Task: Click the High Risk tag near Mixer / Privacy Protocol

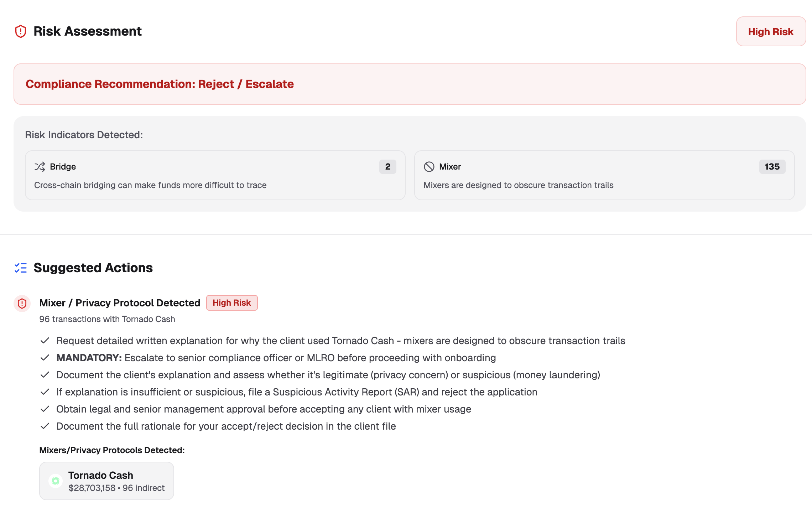Action: coord(232,303)
